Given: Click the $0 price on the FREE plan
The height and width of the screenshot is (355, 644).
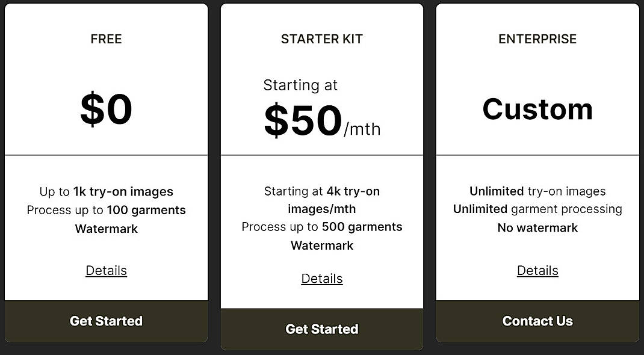Looking at the screenshot, I should coord(106,109).
